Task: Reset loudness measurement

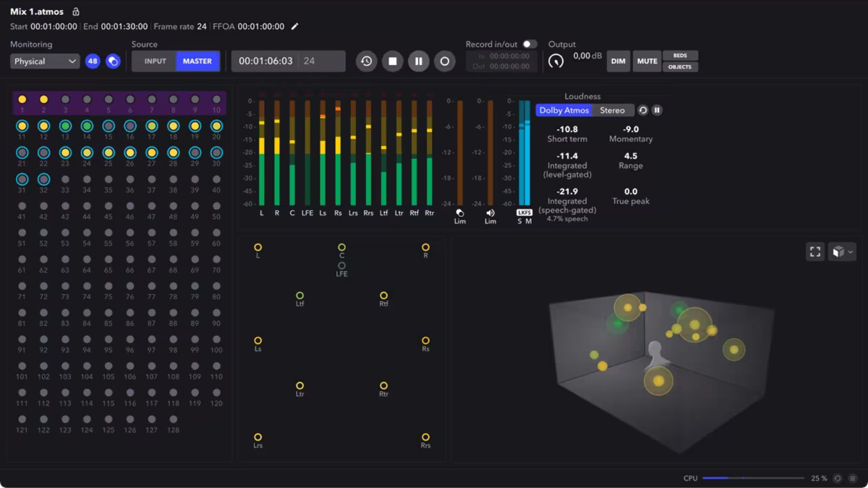Action: [643, 110]
